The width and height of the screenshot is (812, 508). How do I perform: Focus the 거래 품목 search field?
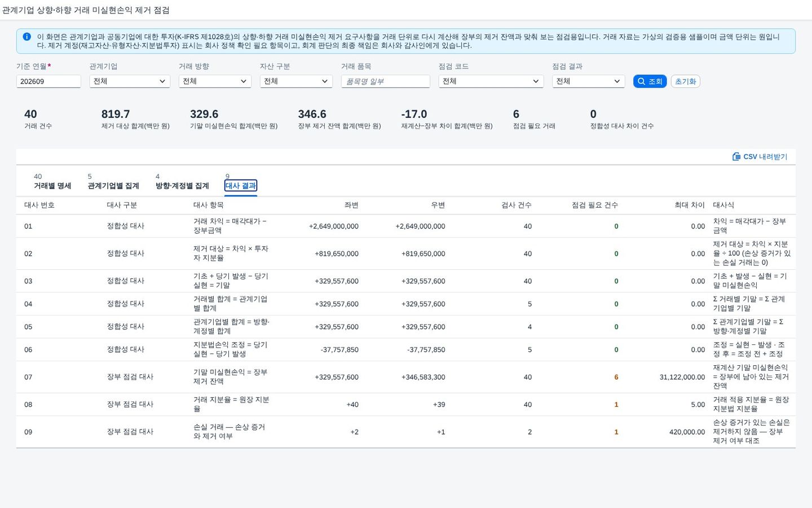[386, 81]
